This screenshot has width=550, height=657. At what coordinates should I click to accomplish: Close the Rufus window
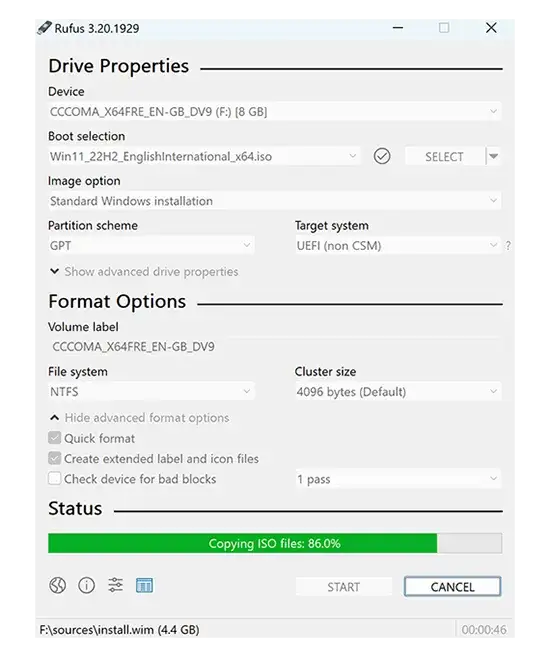(491, 28)
